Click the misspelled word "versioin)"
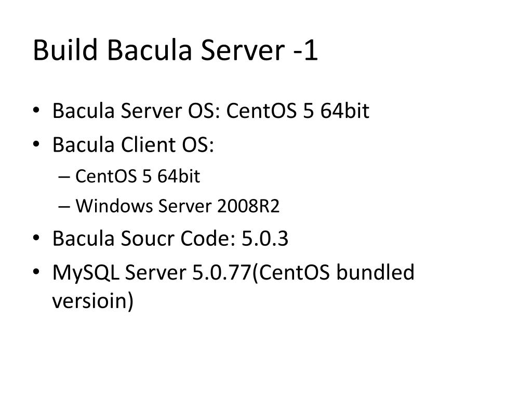The width and height of the screenshot is (532, 399). (x=92, y=301)
